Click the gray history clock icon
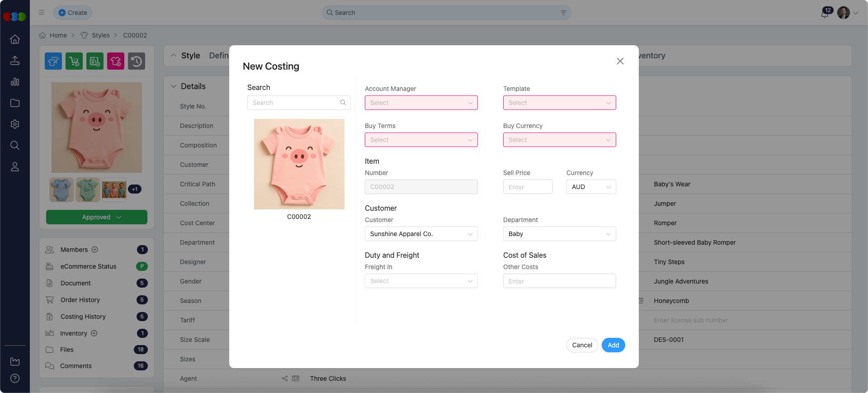This screenshot has width=868, height=393. [x=136, y=61]
